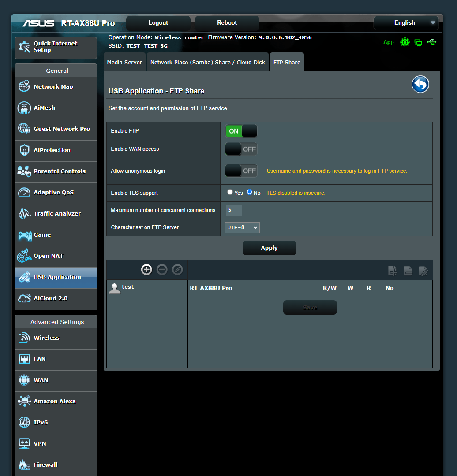Open Adaptive QoS page
The height and width of the screenshot is (476, 457).
pyautogui.click(x=56, y=193)
